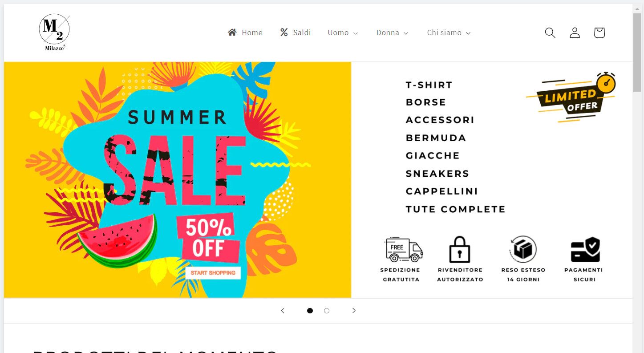Select the second slideshow dot
Viewport: 644px width, 353px height.
(x=327, y=311)
